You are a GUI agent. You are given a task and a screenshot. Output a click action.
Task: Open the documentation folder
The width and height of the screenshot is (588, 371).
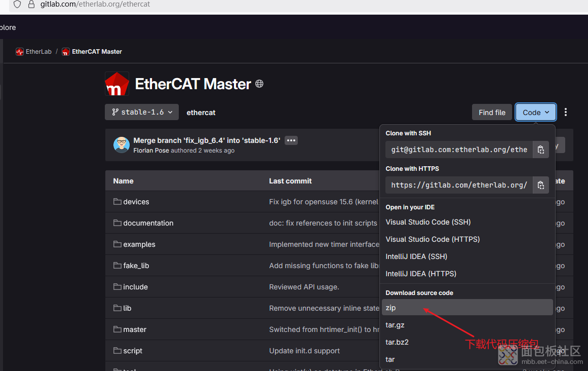pyautogui.click(x=148, y=223)
